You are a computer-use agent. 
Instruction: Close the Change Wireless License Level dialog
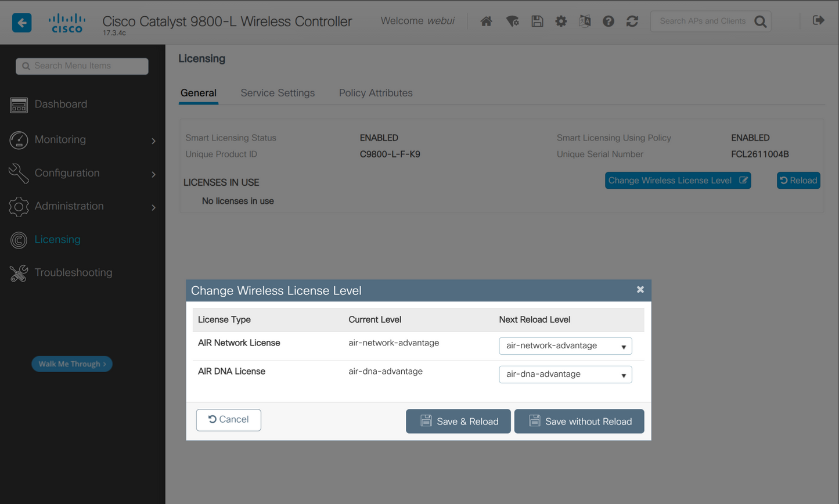click(x=640, y=290)
